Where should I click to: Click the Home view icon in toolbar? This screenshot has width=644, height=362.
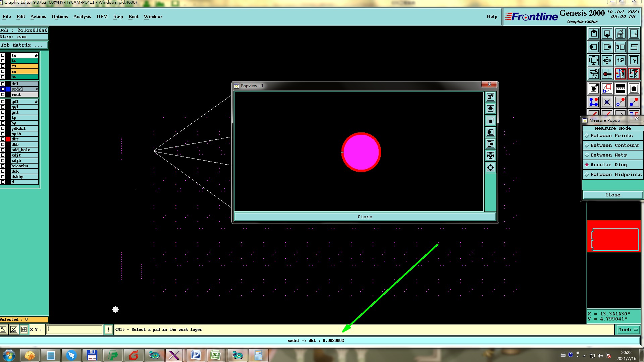[621, 34]
